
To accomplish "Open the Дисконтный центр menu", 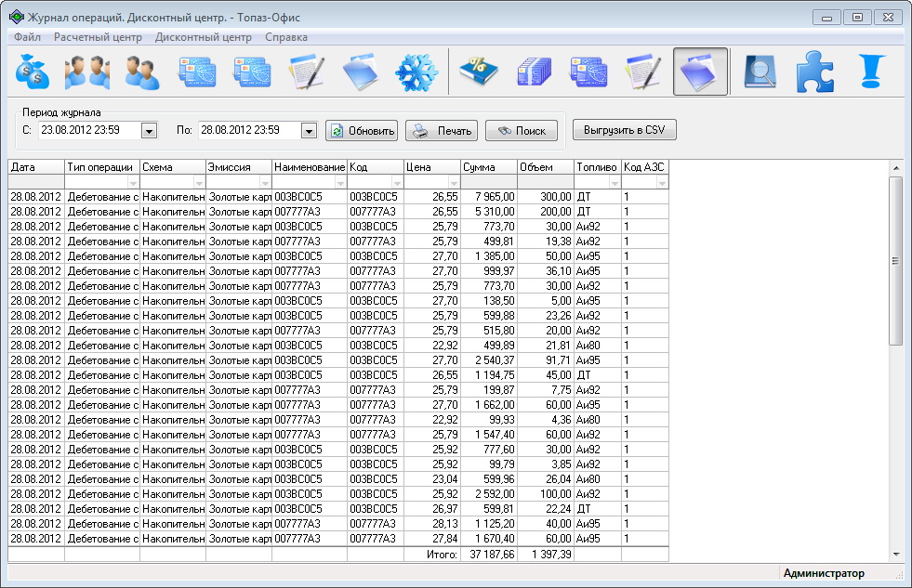I will click(x=204, y=37).
